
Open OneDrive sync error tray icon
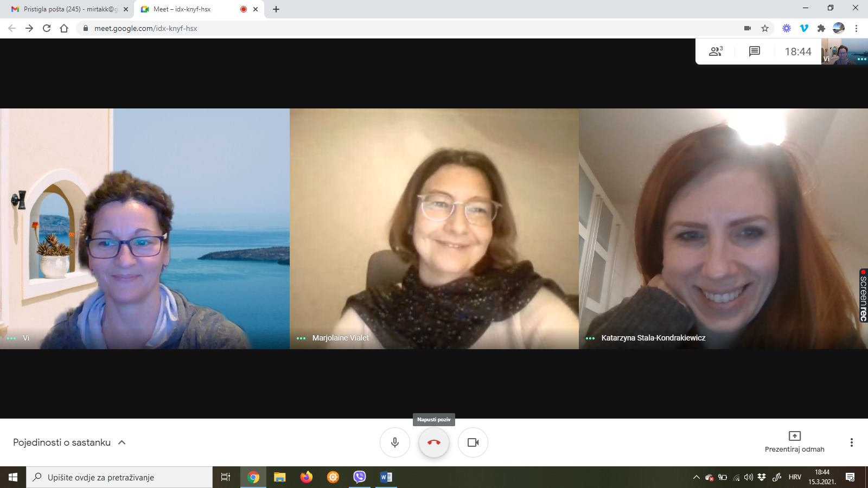click(x=710, y=478)
